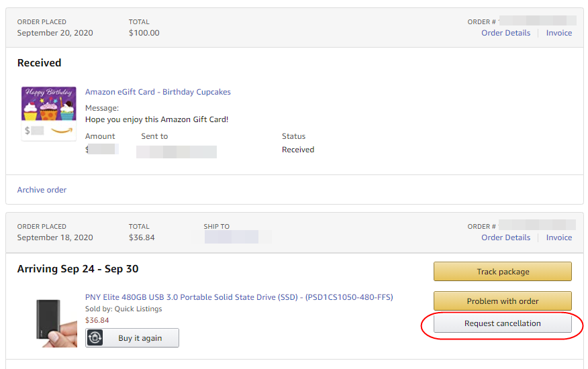The height and width of the screenshot is (369, 588).
Task: Open Invoice for the $36.84 order
Action: 558,238
